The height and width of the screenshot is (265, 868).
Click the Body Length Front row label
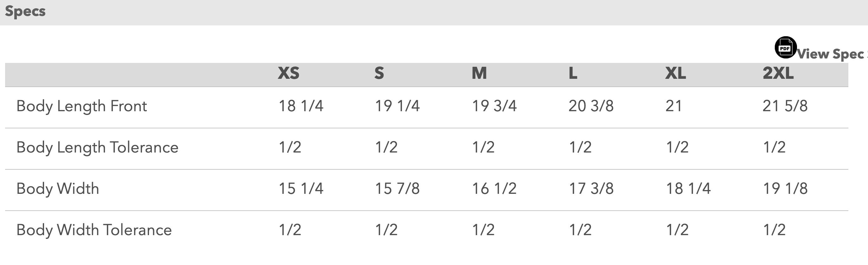click(x=81, y=106)
